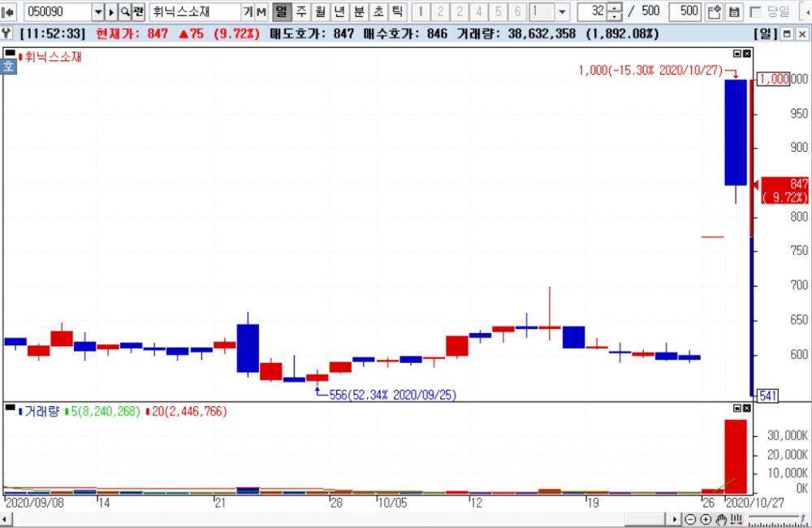The height and width of the screenshot is (528, 812).
Task: Zoom out chart with minus icon
Action: pos(690,519)
